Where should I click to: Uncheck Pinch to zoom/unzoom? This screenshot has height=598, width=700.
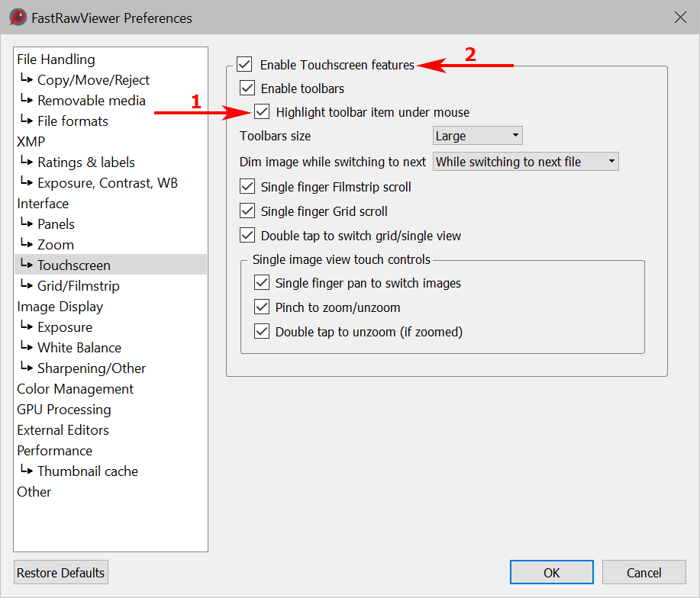click(262, 307)
